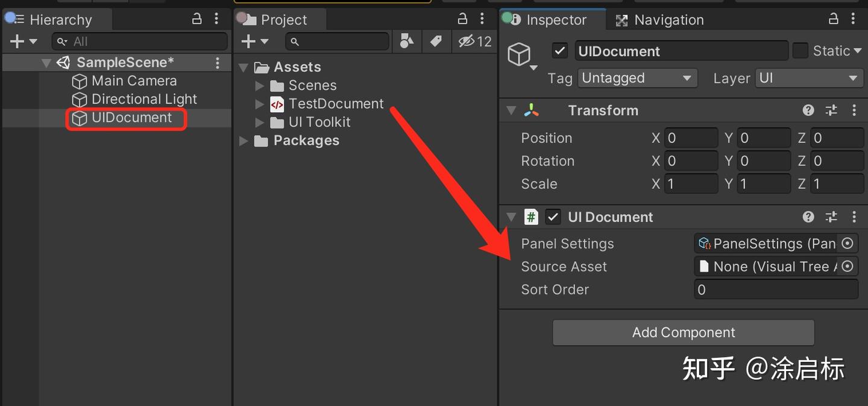The width and height of the screenshot is (868, 406).
Task: Open the Layer dropdown showing UI
Action: coord(809,78)
